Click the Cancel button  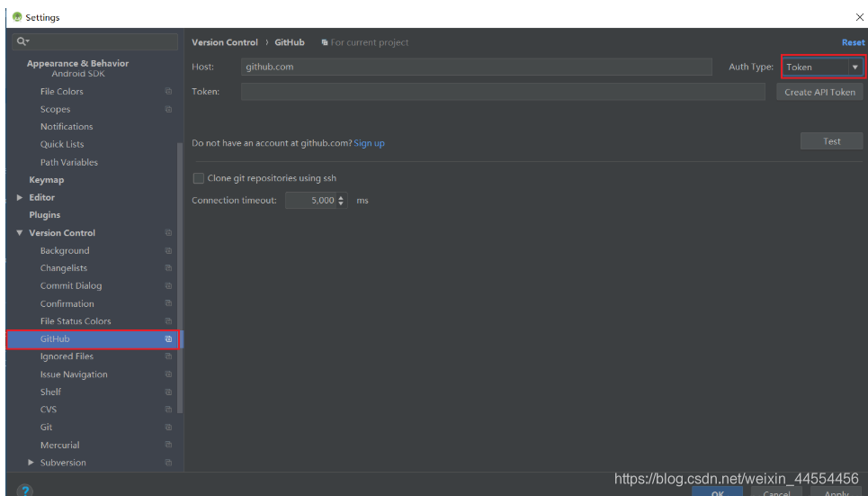point(776,492)
